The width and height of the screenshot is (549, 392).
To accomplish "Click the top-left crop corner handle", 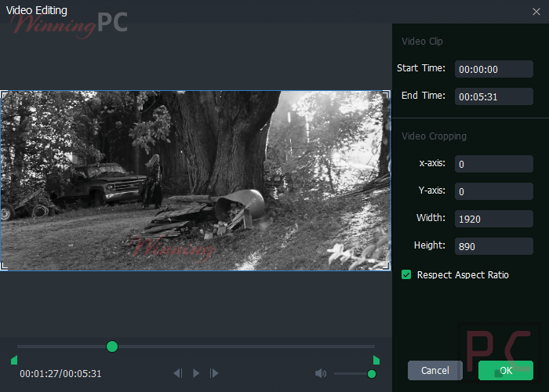I will [x=4, y=94].
